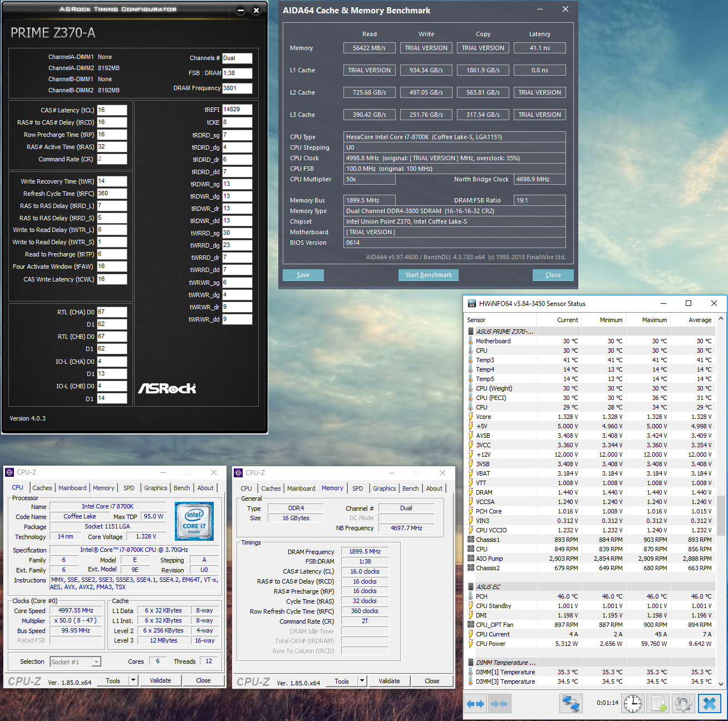Click the Validate button in CPU-Z memory window
This screenshot has width=728, height=721.
click(x=389, y=681)
